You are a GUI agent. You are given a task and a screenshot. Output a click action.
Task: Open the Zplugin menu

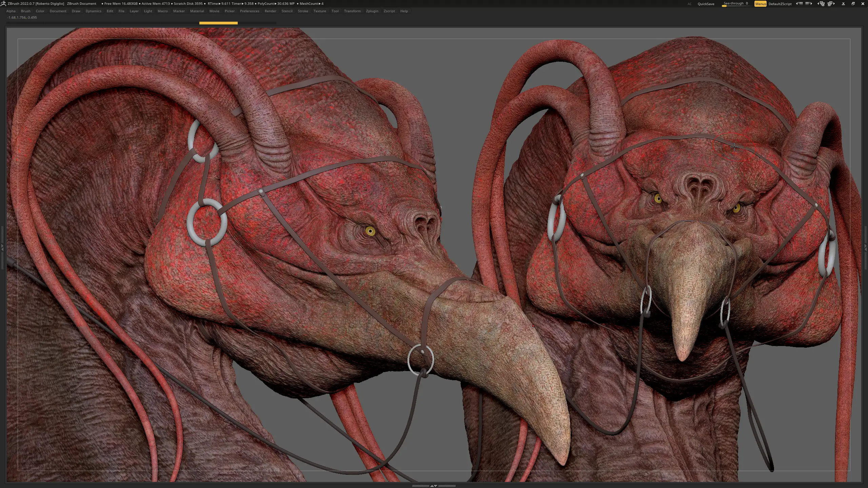pos(372,11)
